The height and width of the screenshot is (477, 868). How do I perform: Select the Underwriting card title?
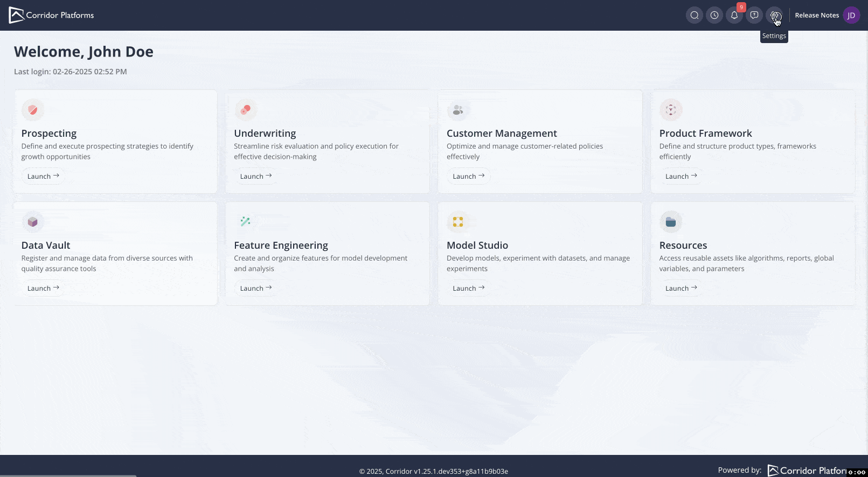[x=265, y=134]
